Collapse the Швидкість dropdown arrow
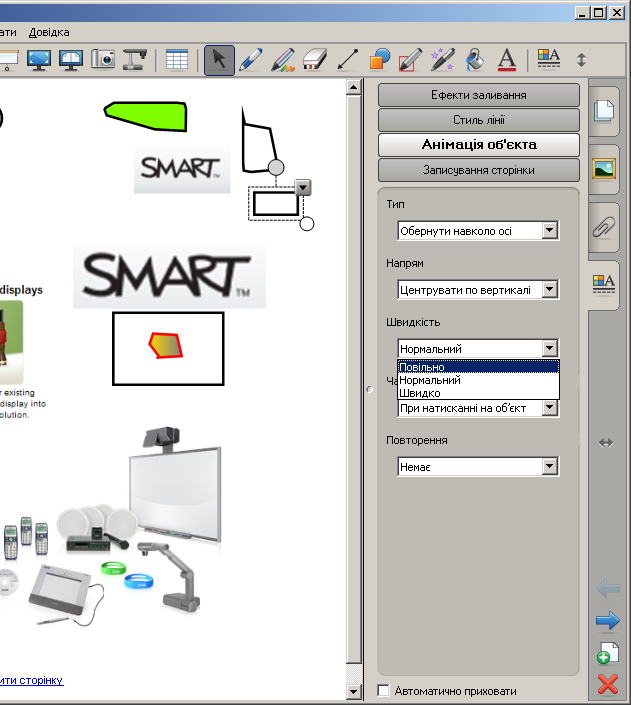The height and width of the screenshot is (705, 631). click(550, 348)
